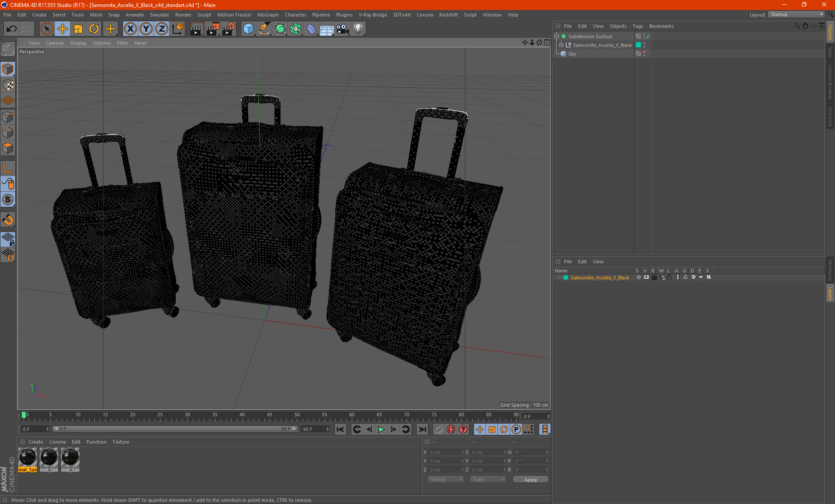Add a Light object
Viewport: 835px width, 504px height.
[358, 29]
